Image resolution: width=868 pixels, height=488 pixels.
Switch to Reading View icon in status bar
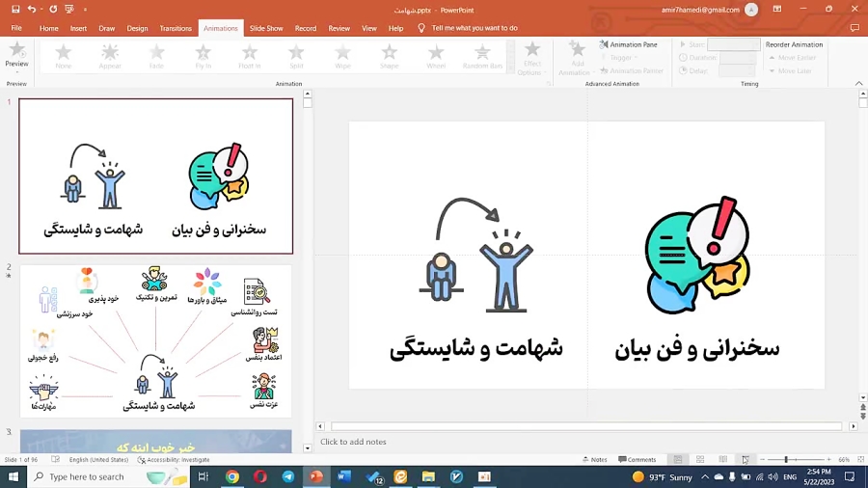pyautogui.click(x=722, y=460)
